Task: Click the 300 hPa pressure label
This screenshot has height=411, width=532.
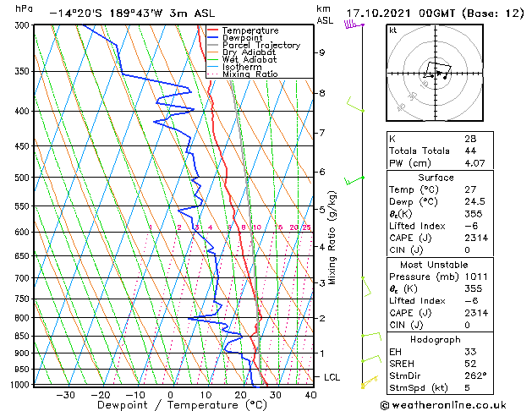Action: [22, 25]
